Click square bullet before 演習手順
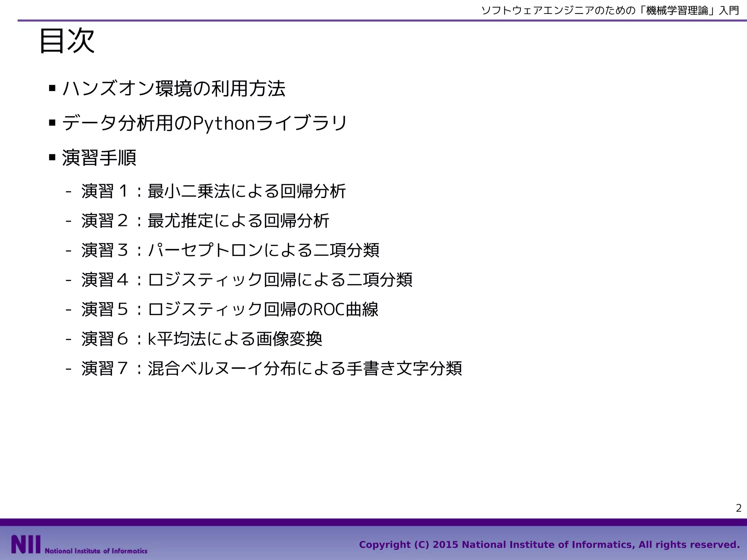The image size is (747, 560). point(52,157)
